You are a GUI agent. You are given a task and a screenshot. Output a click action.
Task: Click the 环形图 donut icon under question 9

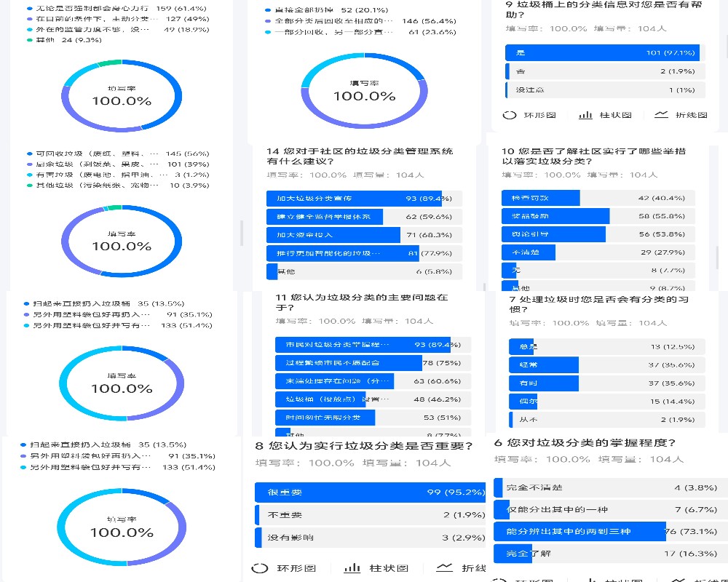coord(511,115)
